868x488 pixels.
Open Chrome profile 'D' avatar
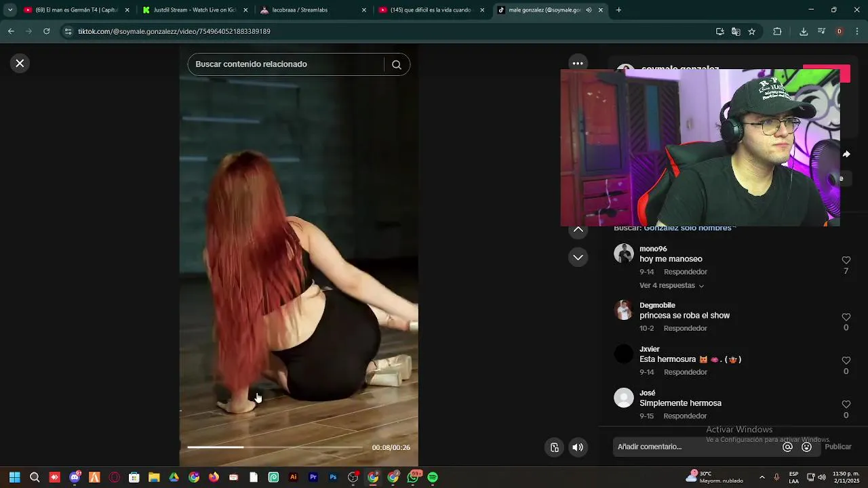tap(840, 31)
